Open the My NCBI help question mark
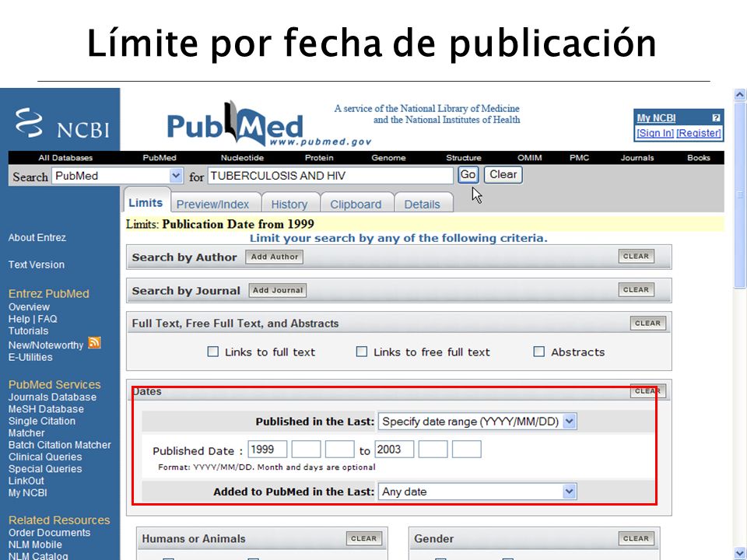The height and width of the screenshot is (560, 747). (x=716, y=117)
